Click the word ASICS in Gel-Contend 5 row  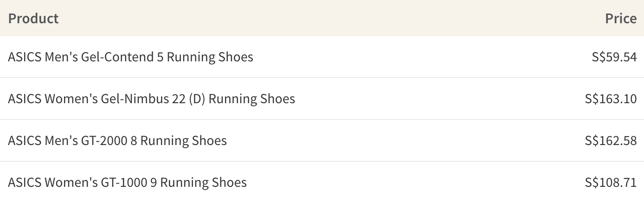coord(25,57)
